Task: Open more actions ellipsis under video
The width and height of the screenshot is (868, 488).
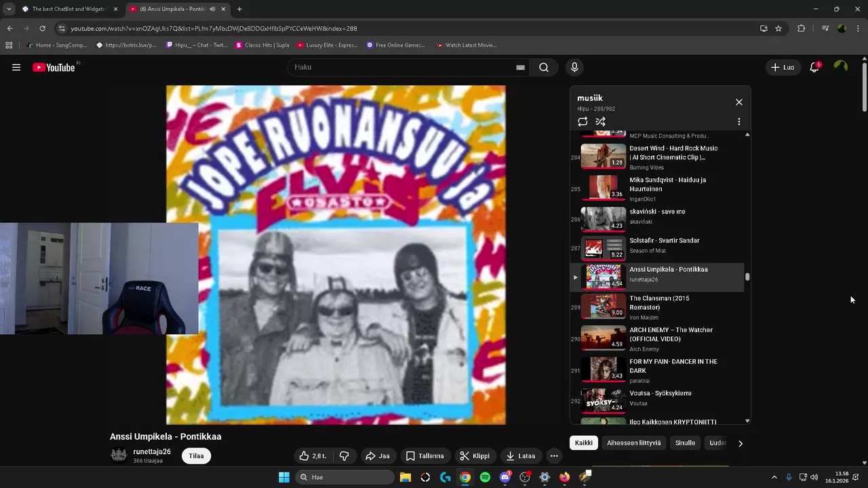Action: [554, 456]
